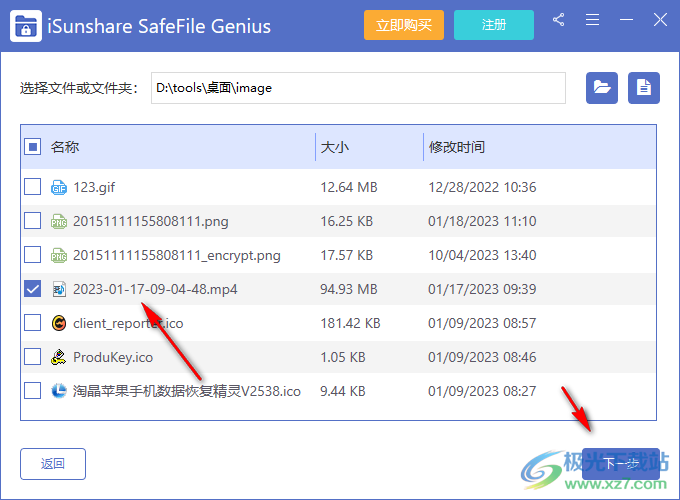Check the box for 123.gif
This screenshot has width=680, height=500.
[x=33, y=187]
